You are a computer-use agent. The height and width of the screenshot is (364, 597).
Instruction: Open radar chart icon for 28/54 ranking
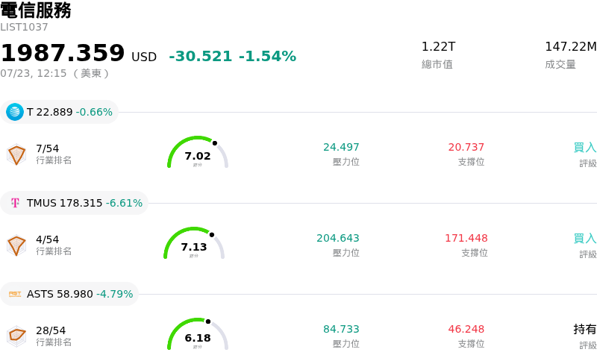tap(16, 336)
